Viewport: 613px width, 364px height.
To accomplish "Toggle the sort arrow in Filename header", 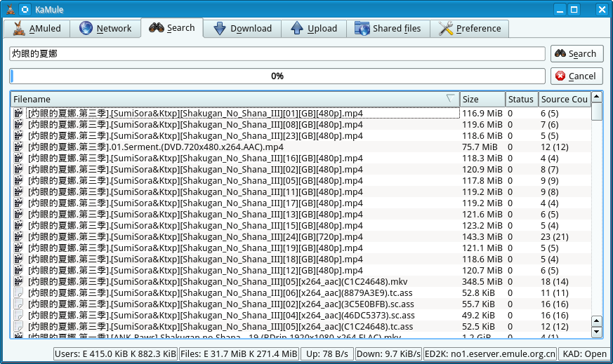I will click(x=450, y=98).
